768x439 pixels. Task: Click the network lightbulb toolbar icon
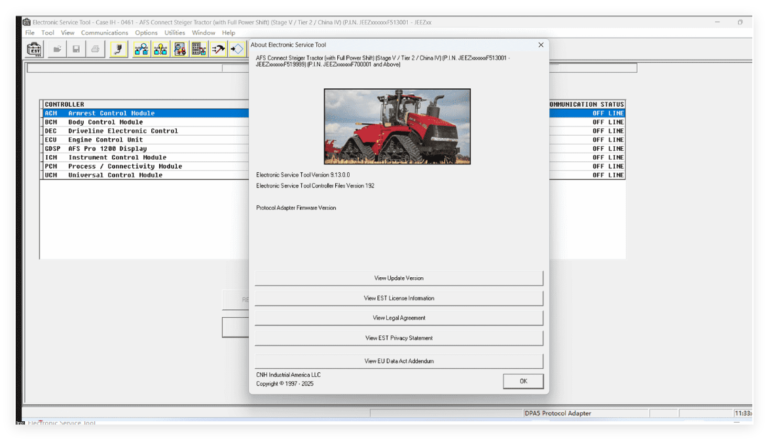point(161,49)
